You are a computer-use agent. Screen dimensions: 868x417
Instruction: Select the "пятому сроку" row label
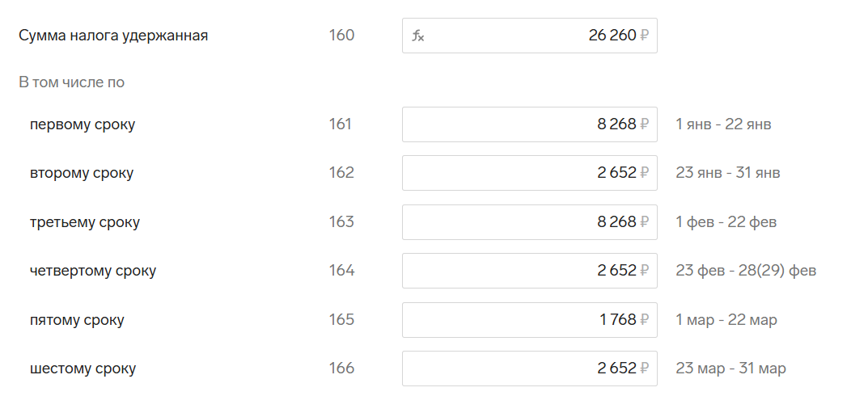(77, 320)
